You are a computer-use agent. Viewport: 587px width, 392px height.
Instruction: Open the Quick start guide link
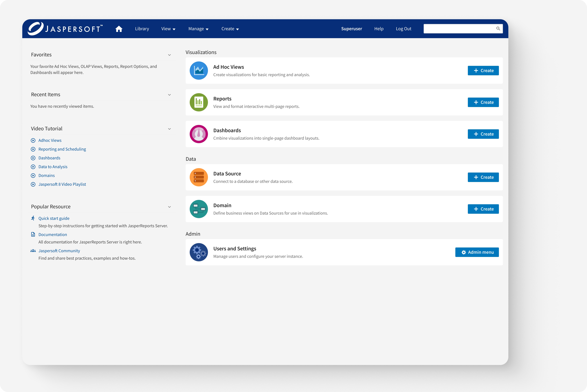[x=54, y=218]
